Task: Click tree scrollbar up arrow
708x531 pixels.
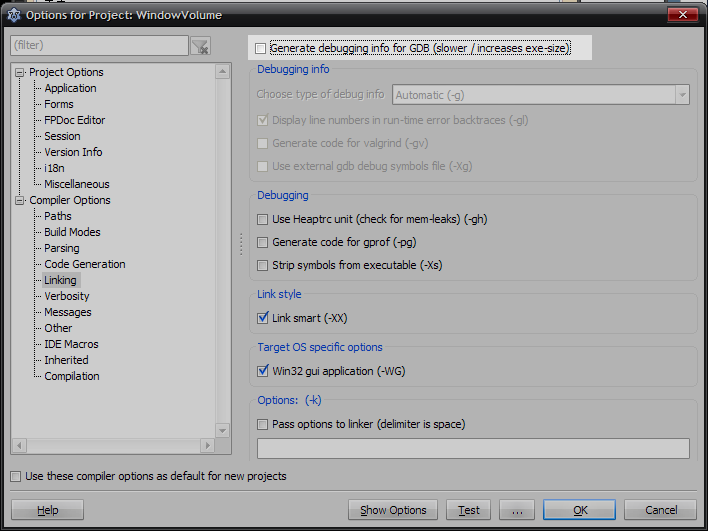Action: click(223, 71)
